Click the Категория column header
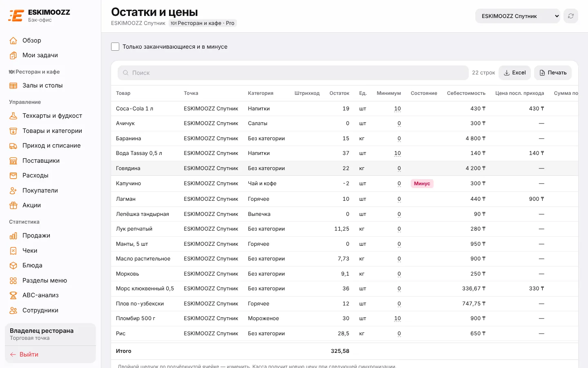 pyautogui.click(x=261, y=93)
